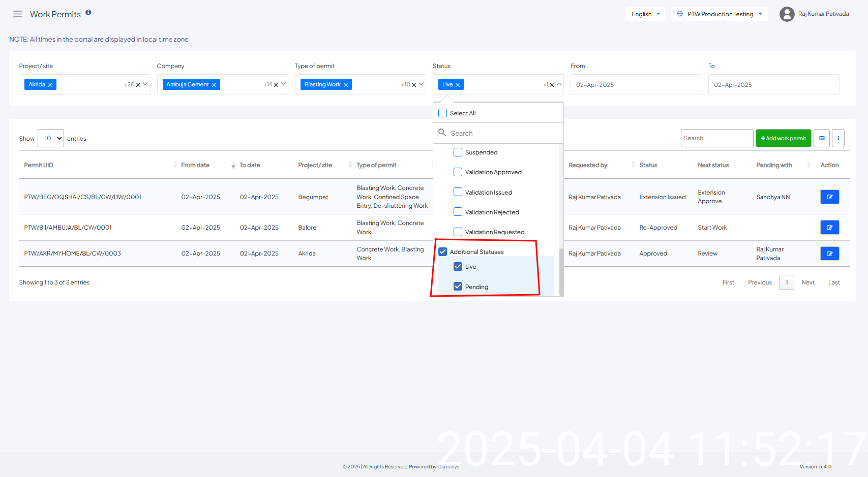The height and width of the screenshot is (477, 868).
Task: Remove the Blasting Work permit tag
Action: [x=346, y=85]
